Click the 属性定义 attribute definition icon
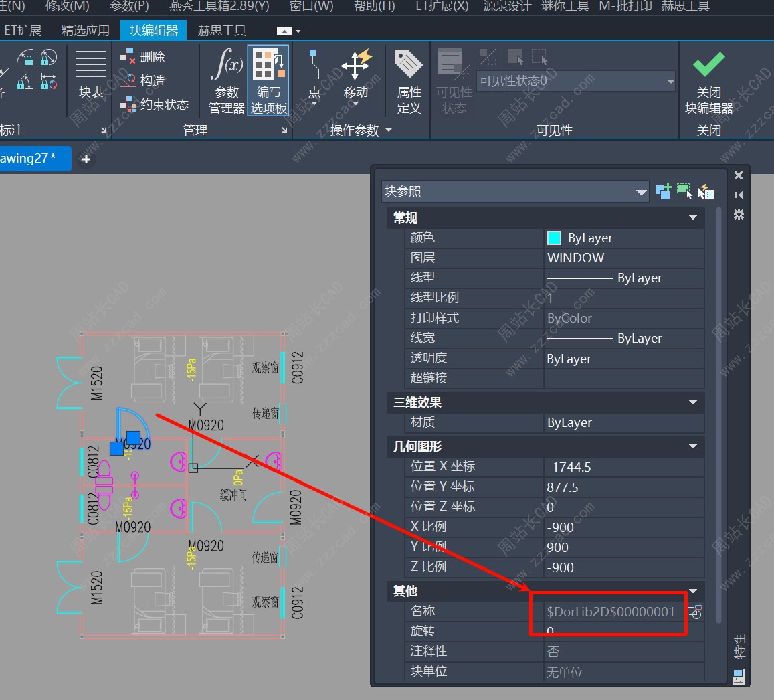The image size is (774, 700). 409,80
